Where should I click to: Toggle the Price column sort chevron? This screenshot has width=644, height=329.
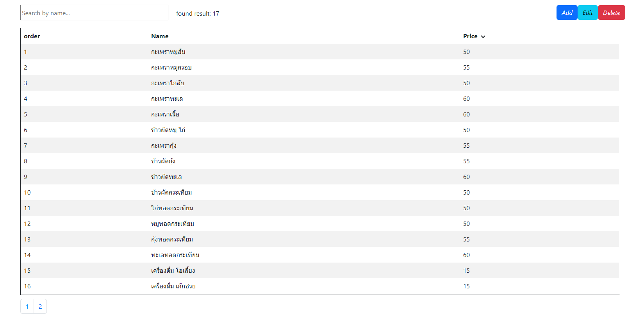point(483,36)
